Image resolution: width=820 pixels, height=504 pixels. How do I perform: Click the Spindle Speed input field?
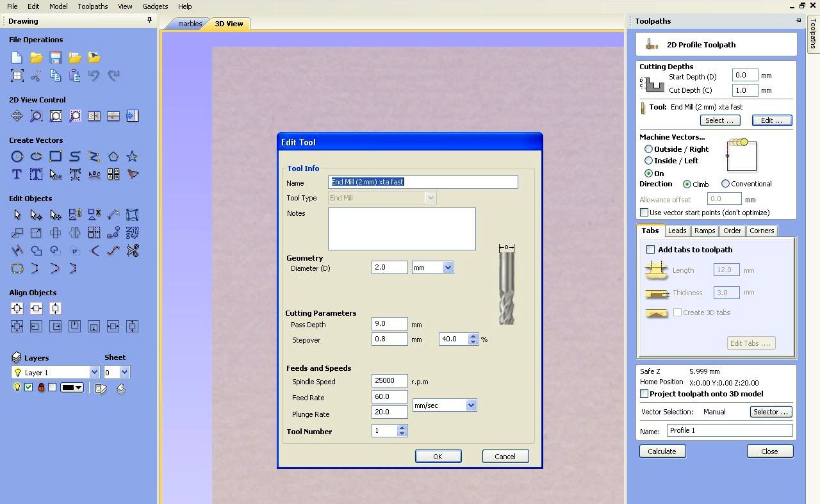[x=389, y=380]
